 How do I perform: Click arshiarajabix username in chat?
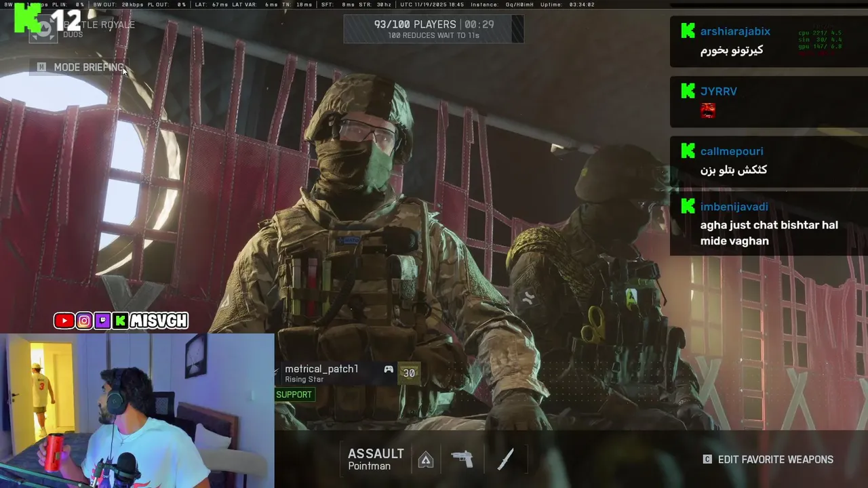tap(735, 31)
